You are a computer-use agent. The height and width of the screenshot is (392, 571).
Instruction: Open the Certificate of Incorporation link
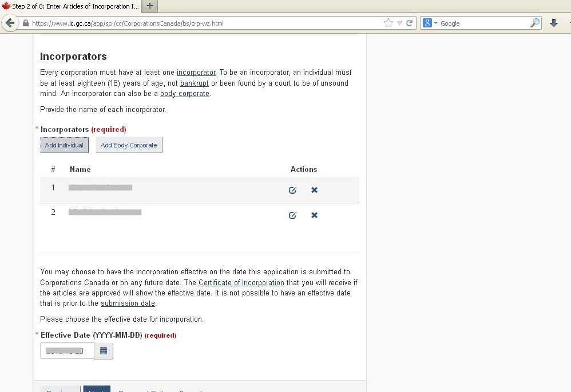(241, 283)
